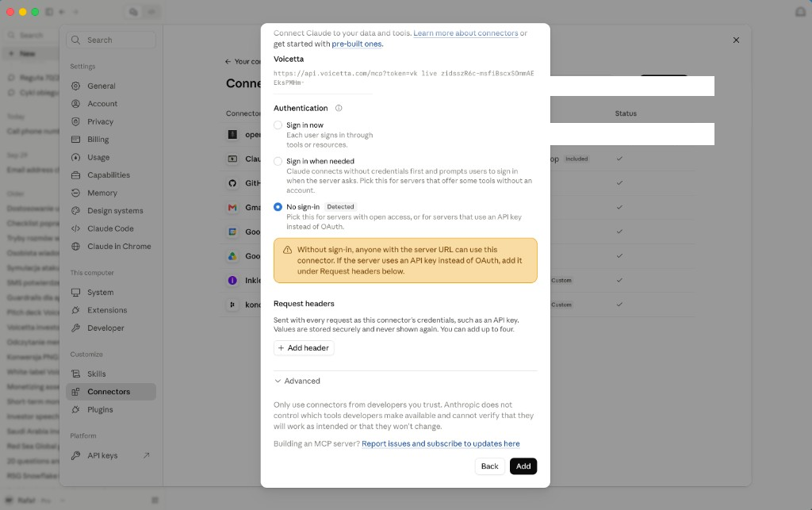The width and height of the screenshot is (812, 510).
Task: Click the Capabilities briefcase icon
Action: (75, 175)
